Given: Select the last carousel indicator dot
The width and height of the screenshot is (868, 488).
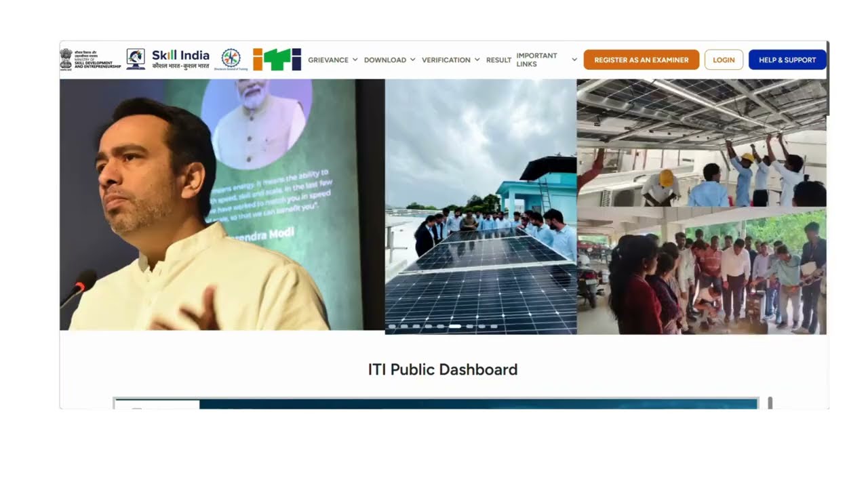Looking at the screenshot, I should pyautogui.click(x=494, y=327).
